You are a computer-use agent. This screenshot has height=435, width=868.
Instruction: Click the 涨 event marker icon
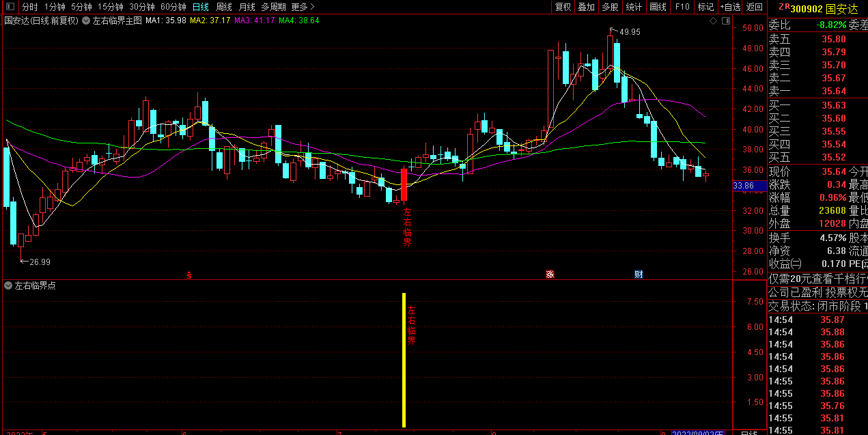click(549, 275)
